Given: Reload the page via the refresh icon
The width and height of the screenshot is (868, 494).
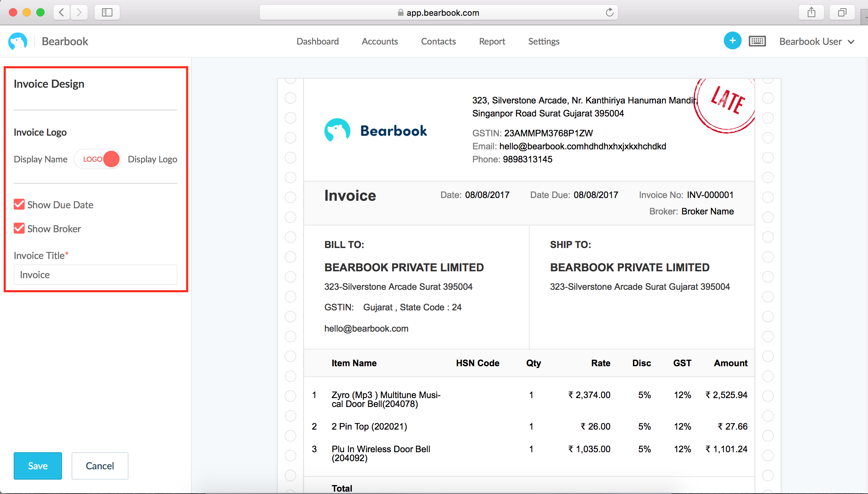Looking at the screenshot, I should click(x=609, y=13).
